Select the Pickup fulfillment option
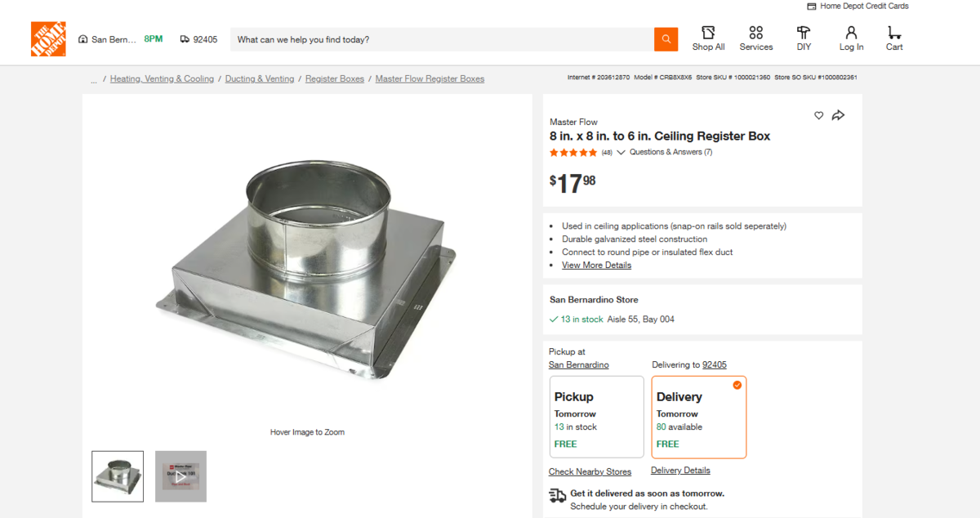 tap(596, 417)
